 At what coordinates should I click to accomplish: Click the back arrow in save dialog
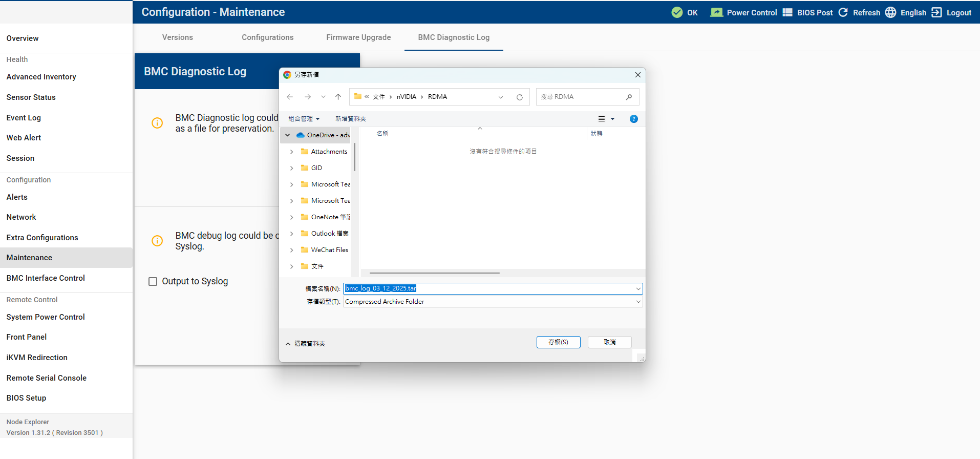(290, 97)
